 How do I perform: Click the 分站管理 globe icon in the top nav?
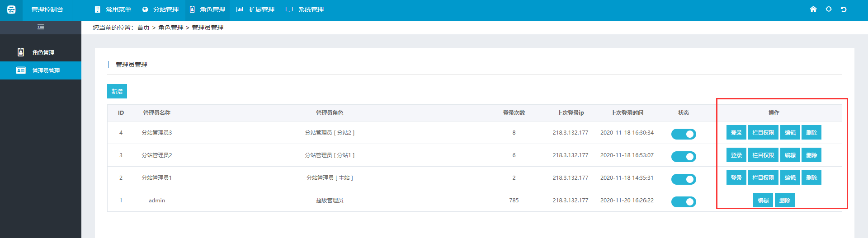point(145,9)
